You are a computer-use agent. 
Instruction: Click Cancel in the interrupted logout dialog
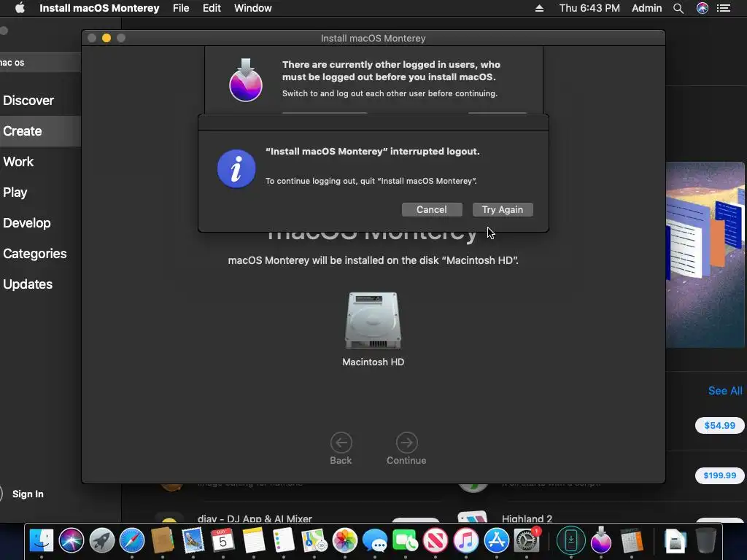coord(432,209)
